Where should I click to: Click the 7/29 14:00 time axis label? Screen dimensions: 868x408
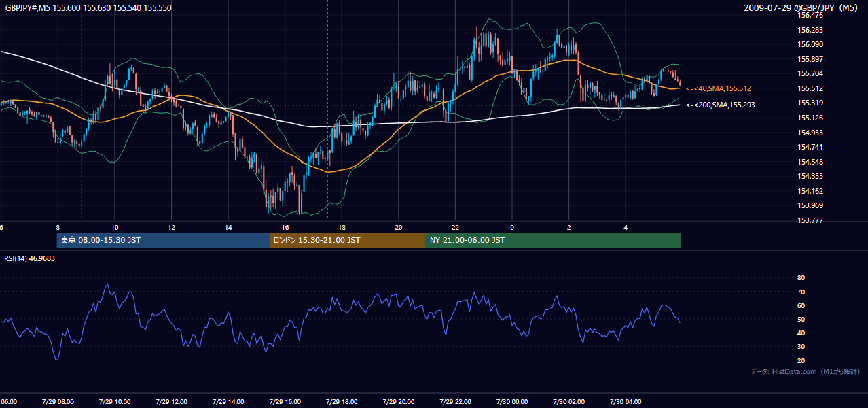click(x=228, y=402)
